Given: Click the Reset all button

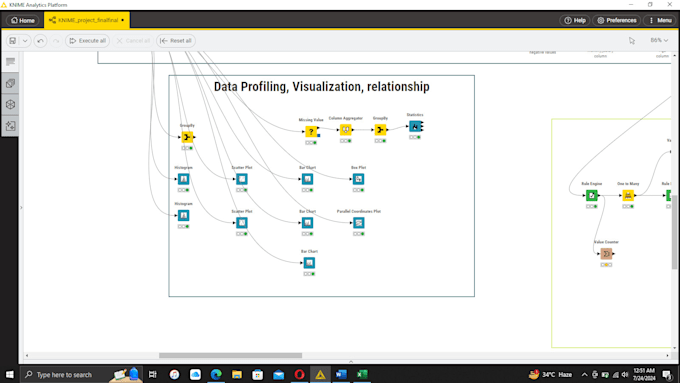Looking at the screenshot, I should [176, 41].
